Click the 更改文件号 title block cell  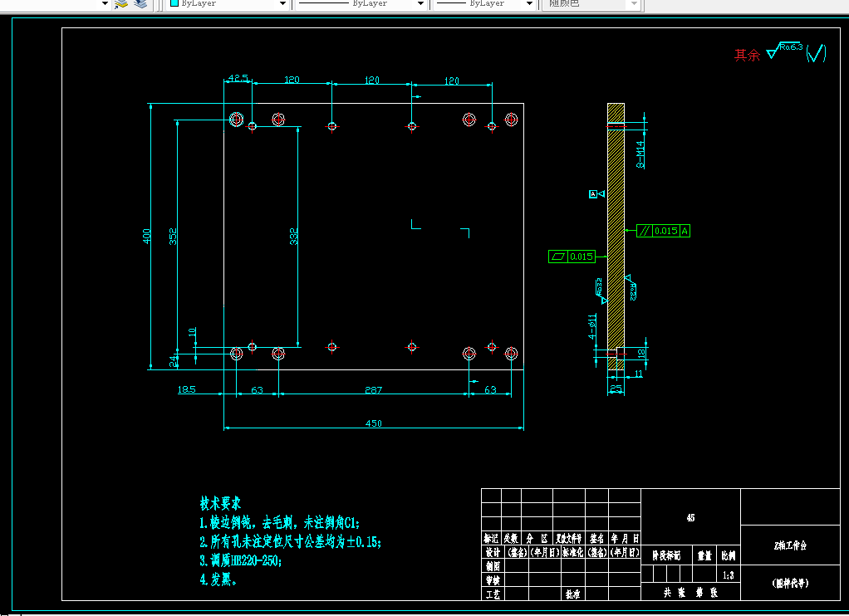click(x=568, y=538)
